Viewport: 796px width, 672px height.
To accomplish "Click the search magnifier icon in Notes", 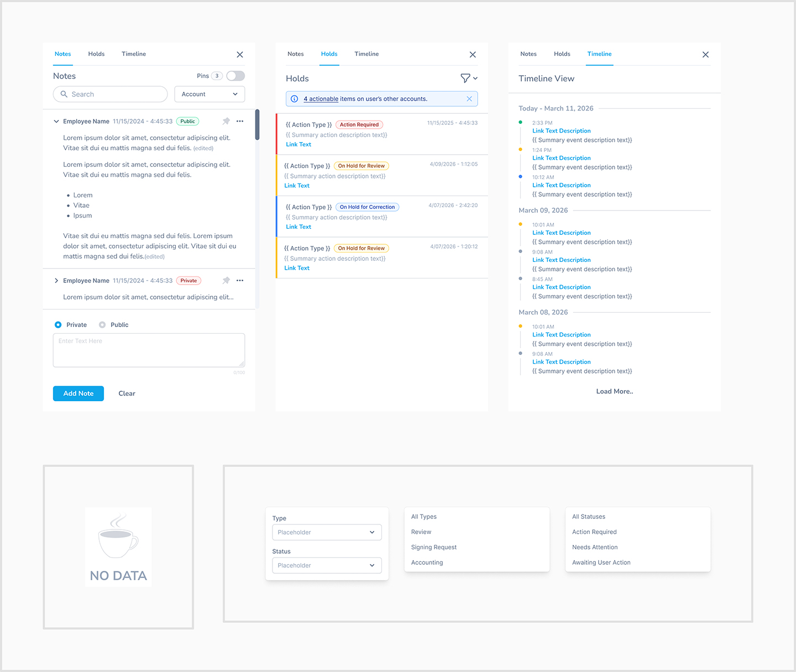I will click(64, 94).
